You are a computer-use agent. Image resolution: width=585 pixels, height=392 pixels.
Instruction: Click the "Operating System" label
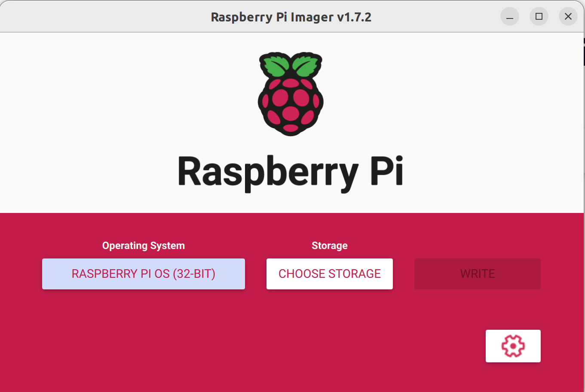144,246
